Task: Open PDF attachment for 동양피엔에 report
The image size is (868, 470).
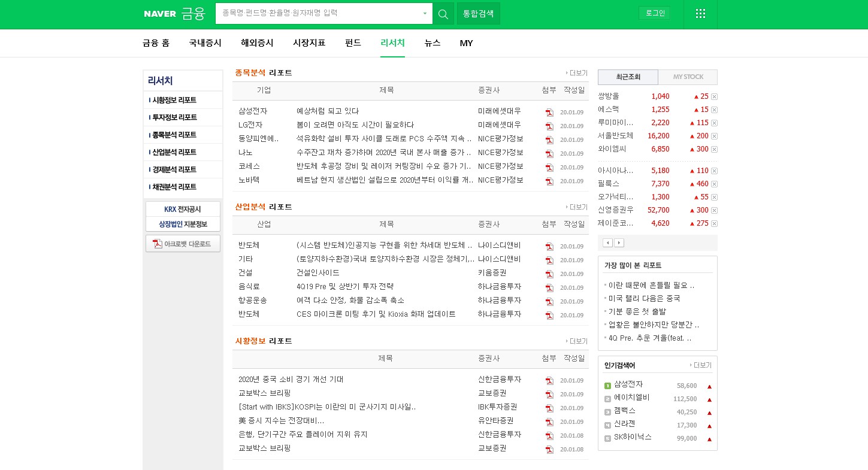Action: [x=549, y=140]
